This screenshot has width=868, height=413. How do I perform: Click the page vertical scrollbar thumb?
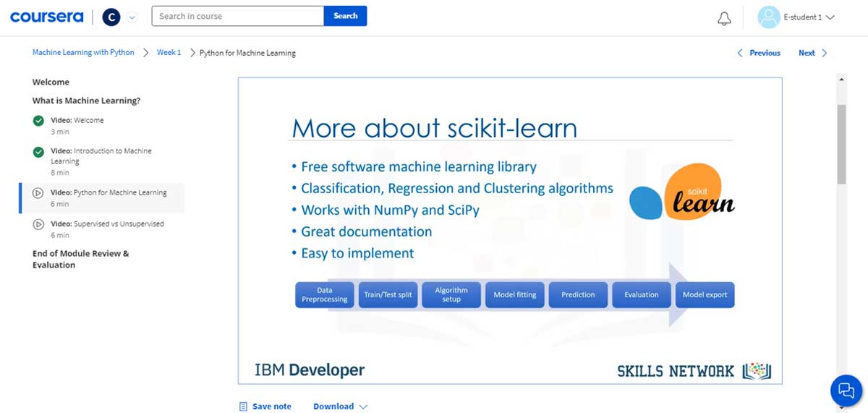(x=841, y=143)
